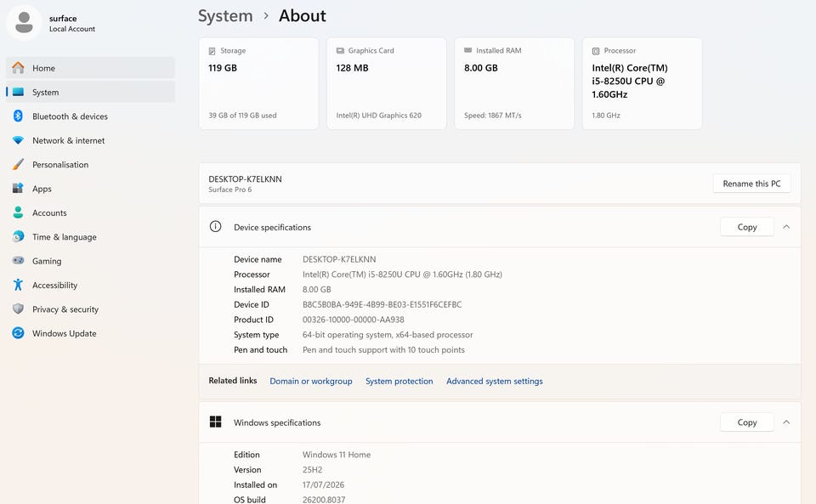
Task: Click the Installed on date 17/07/2026
Action: [323, 484]
